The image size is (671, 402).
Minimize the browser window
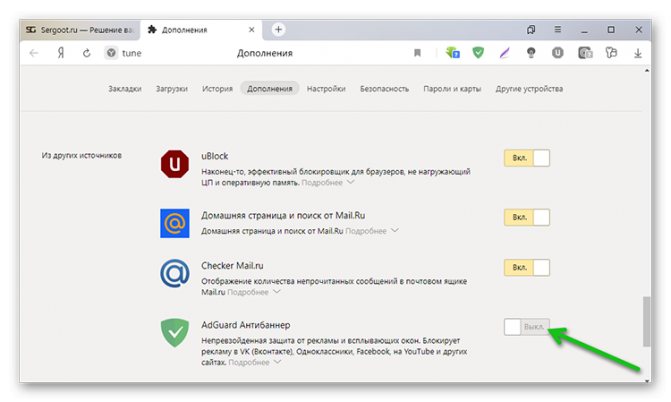point(585,30)
